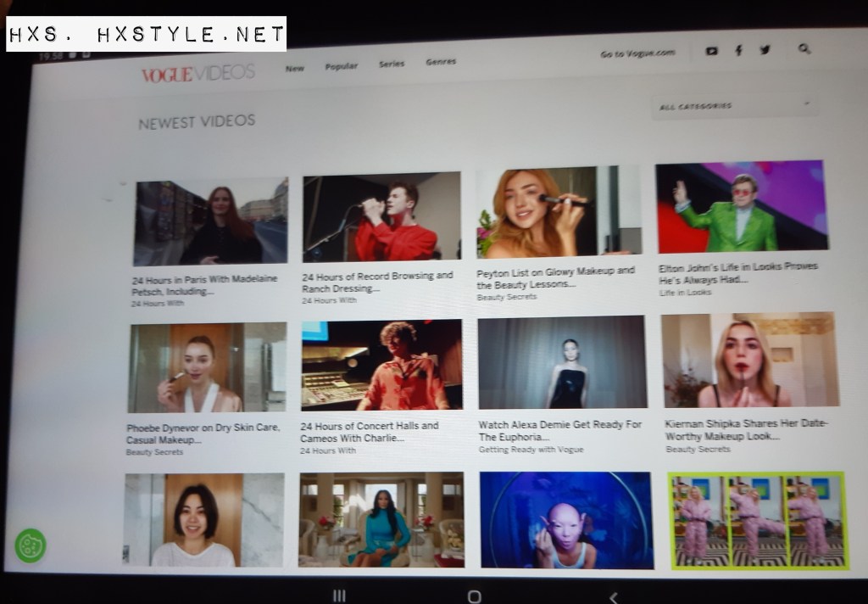Tap the Android back arrow icon

click(614, 596)
